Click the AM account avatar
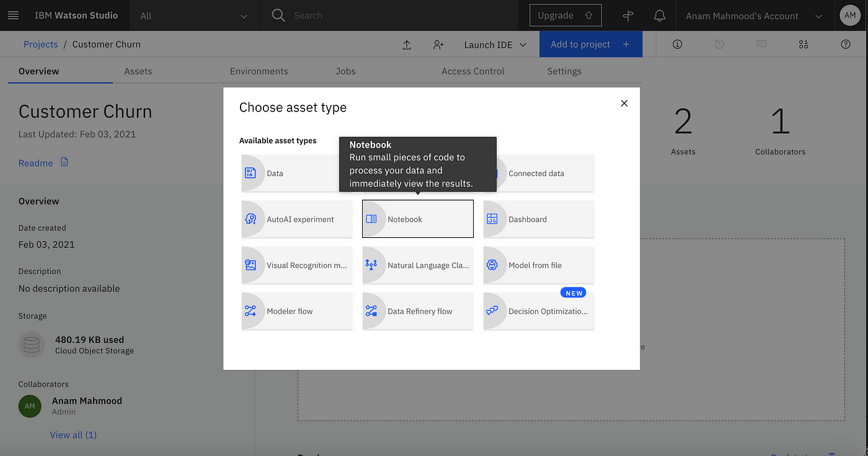The height and width of the screenshot is (456, 868). (850, 15)
